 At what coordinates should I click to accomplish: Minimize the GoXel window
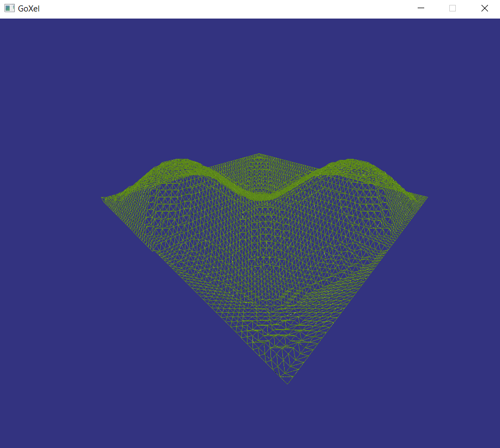[420, 8]
